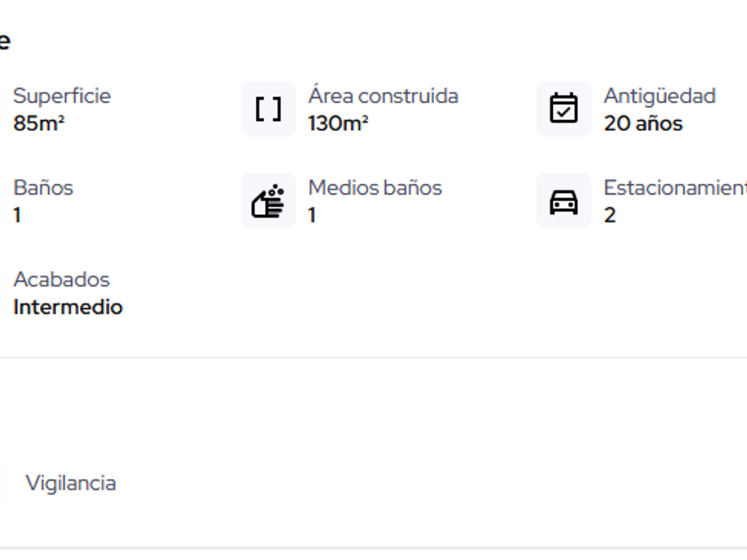Click the 130m² built area value

click(338, 124)
